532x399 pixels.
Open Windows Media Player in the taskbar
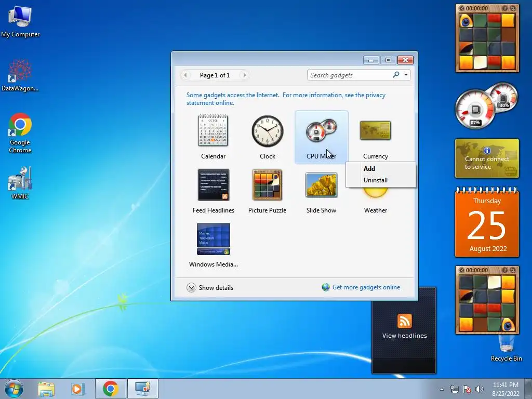tap(78, 389)
